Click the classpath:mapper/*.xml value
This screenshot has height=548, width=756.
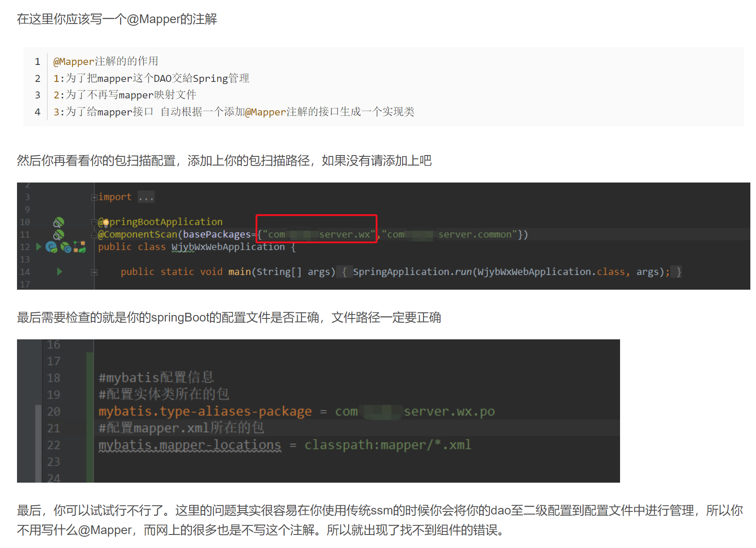tap(388, 445)
